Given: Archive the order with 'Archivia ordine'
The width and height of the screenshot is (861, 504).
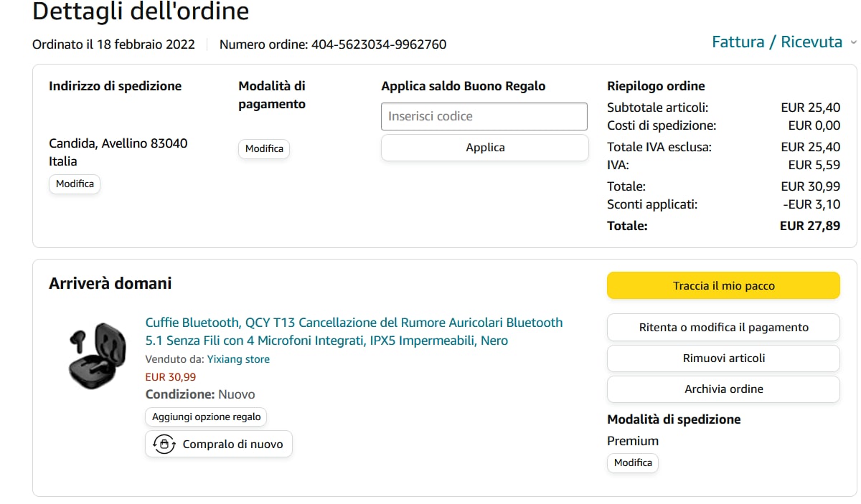Looking at the screenshot, I should (x=723, y=389).
